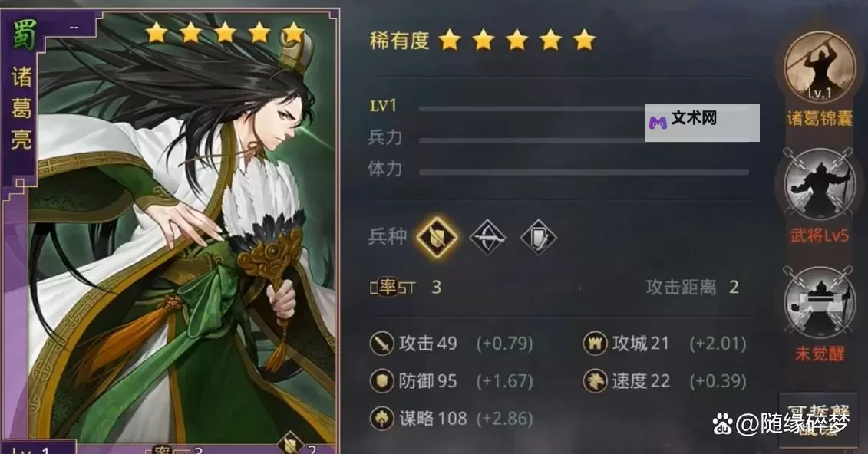Select the third troop type diamond
The width and height of the screenshot is (868, 454).
coord(538,237)
